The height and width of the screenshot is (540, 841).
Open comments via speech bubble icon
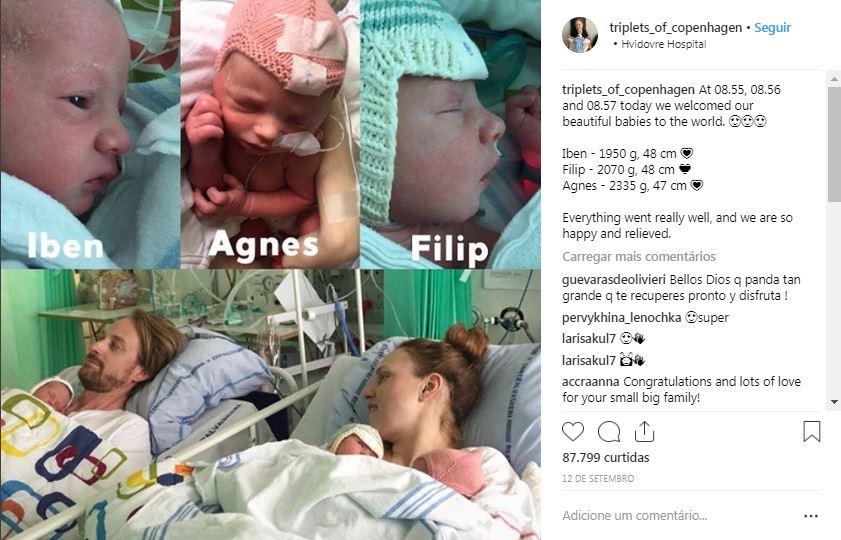[609, 432]
